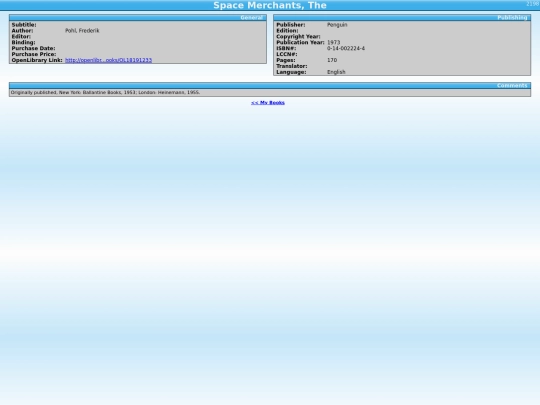Viewport: 540px width, 405px height.
Task: Click the Language label
Action: coord(291,72)
